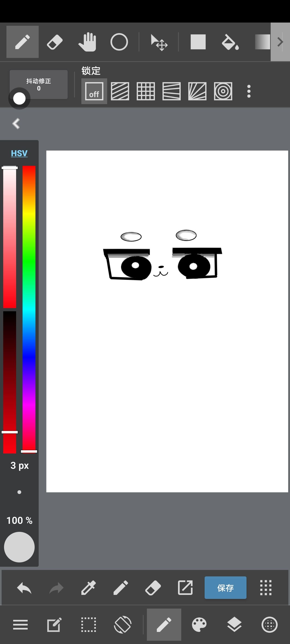Viewport: 290px width, 644px height.
Task: Expand top toolbar with right chevron
Action: click(280, 42)
